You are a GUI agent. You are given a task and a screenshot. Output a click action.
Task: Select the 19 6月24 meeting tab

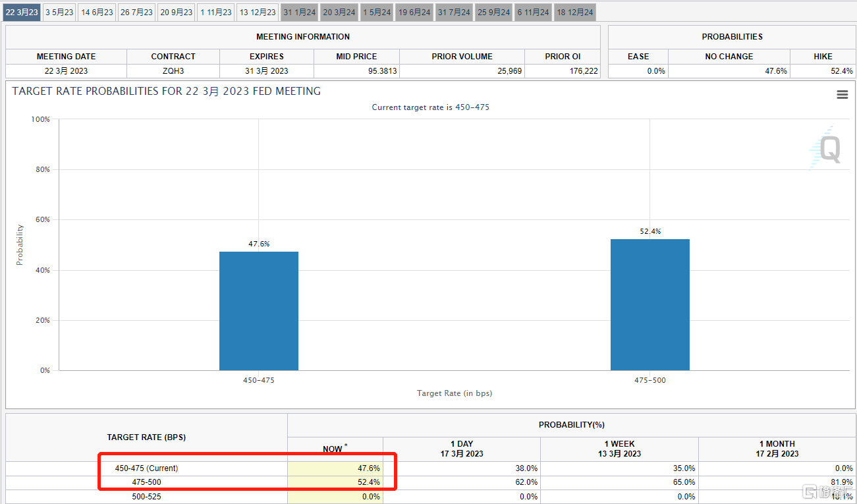(x=416, y=12)
